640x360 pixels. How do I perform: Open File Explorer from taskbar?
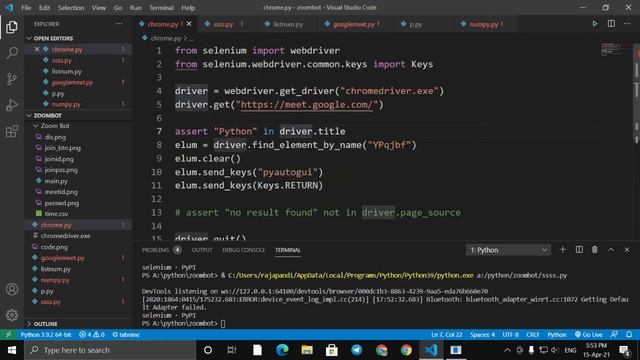tap(307, 350)
